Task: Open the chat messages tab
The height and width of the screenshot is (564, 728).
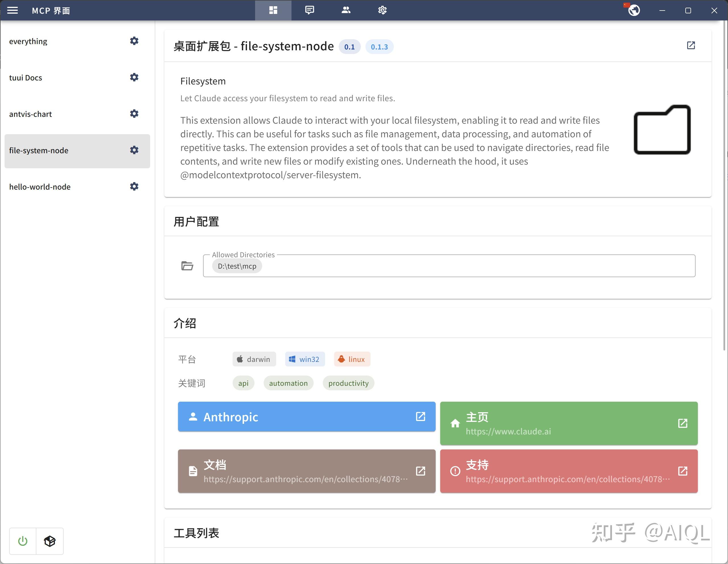Action: point(309,10)
